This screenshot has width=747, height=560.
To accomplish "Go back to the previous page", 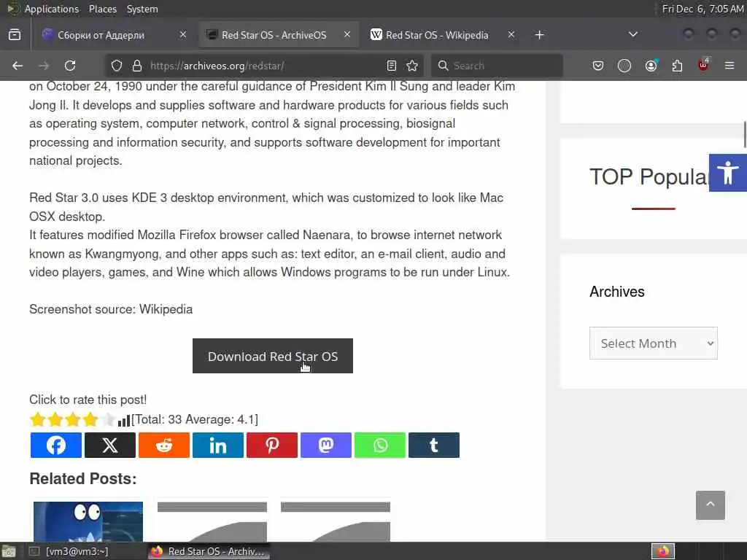I will pyautogui.click(x=18, y=66).
